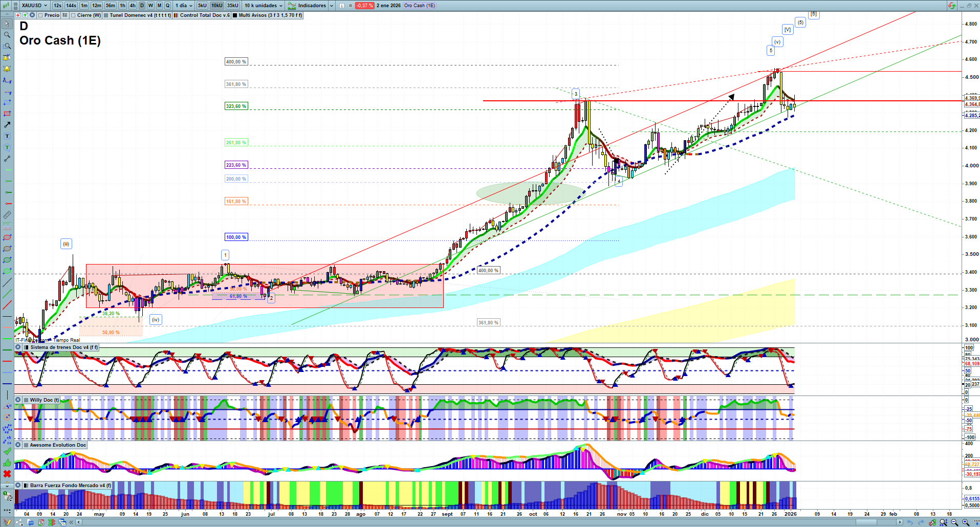Click the red X delete objects icon

tap(7, 474)
